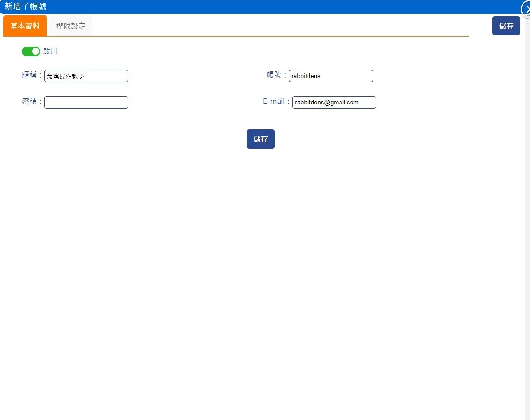Click the 暱稱 nickname input field
This screenshot has width=530, height=420.
tap(86, 76)
